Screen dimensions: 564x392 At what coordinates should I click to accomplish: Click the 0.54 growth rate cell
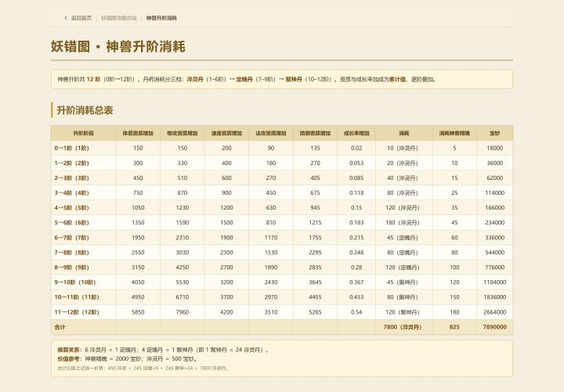pos(356,312)
